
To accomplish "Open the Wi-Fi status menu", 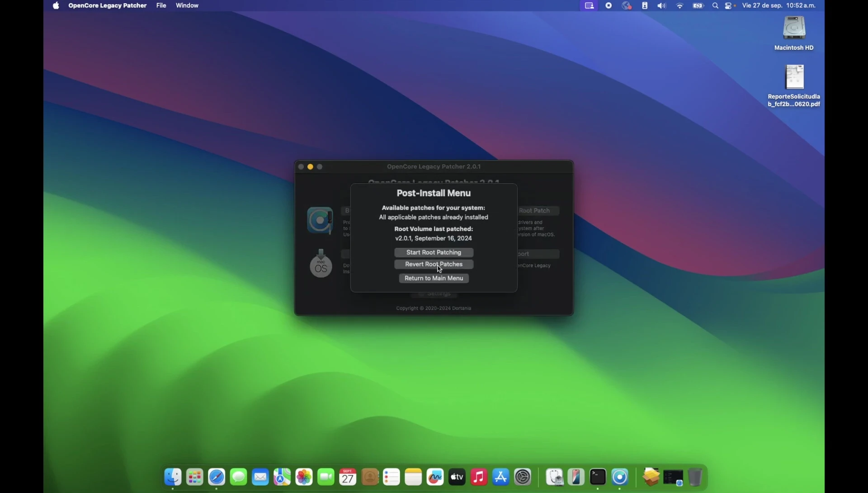I will [680, 5].
